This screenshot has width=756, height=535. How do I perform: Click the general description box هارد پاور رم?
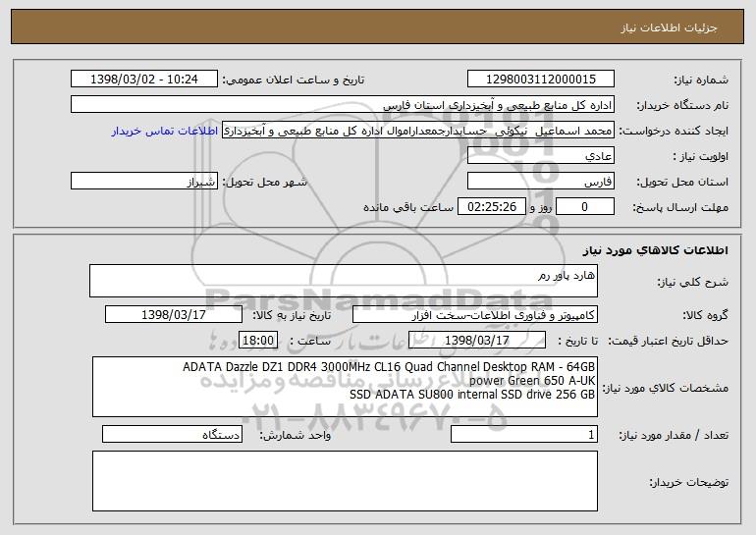coord(344,281)
